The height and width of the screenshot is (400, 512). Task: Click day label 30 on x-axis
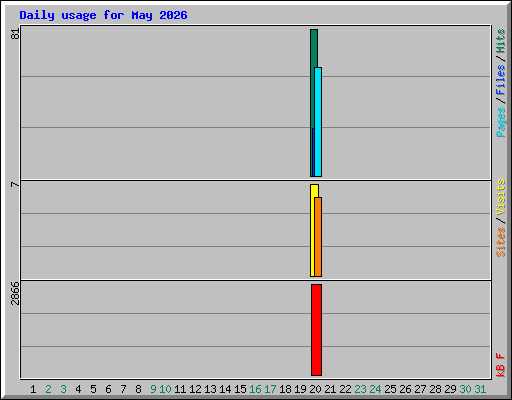click(465, 389)
